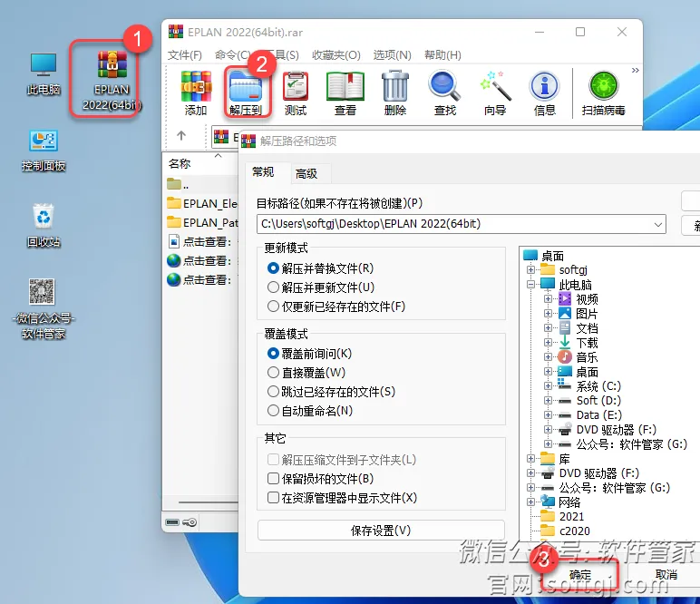
Task: Open the 选项(N) menu
Action: tap(392, 55)
